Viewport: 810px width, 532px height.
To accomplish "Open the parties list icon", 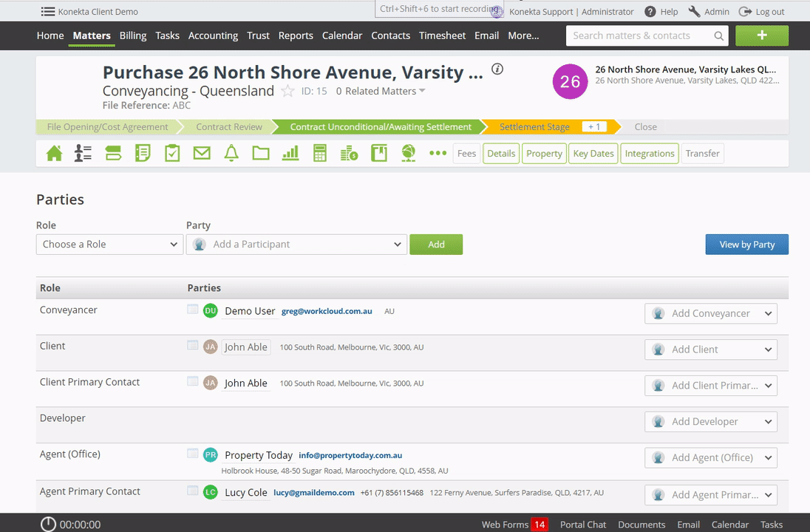I will pyautogui.click(x=84, y=153).
